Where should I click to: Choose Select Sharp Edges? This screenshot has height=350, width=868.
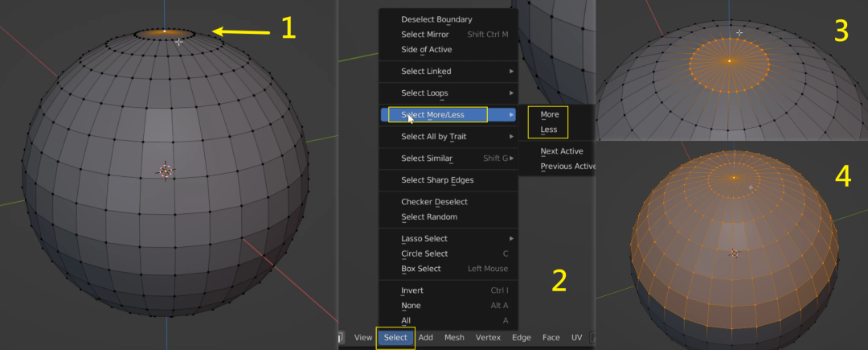point(448,180)
